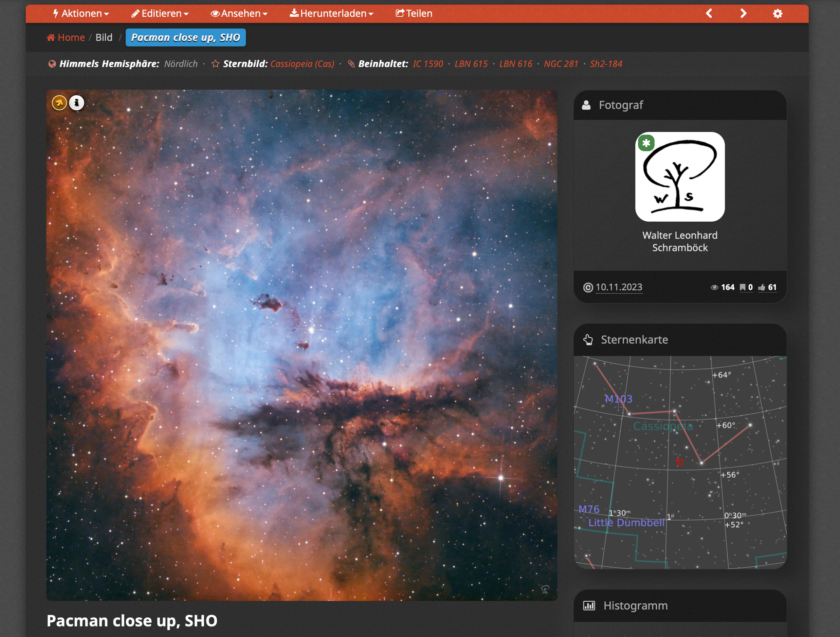
Task: Click the Sternenkarte sky chart map
Action: coord(680,462)
